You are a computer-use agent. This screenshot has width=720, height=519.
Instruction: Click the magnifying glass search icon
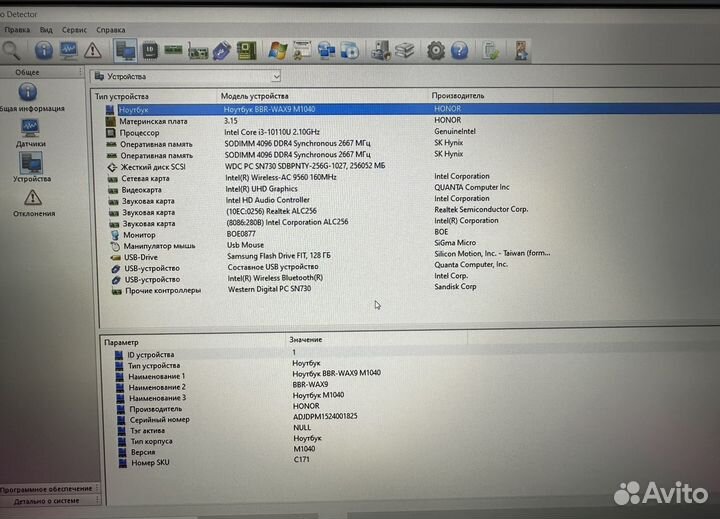(11, 50)
